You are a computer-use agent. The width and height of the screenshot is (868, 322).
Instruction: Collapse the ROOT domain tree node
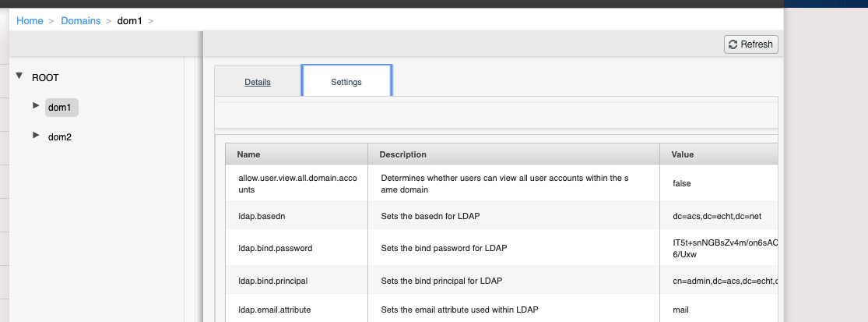[x=19, y=76]
